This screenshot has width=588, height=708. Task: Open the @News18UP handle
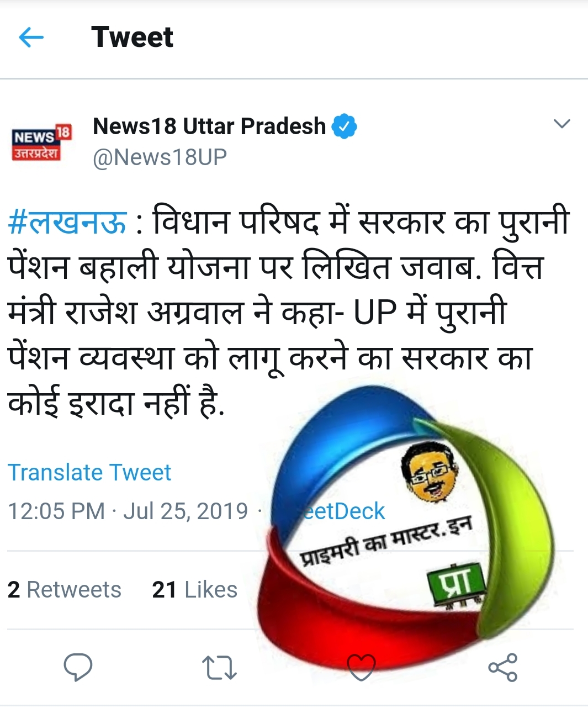pyautogui.click(x=160, y=157)
